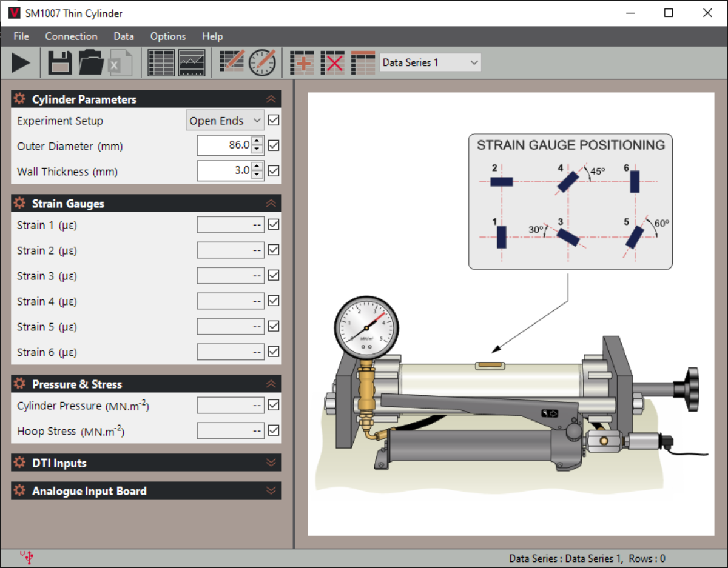
Task: Click the 'Experiment Setup' label
Action: [60, 121]
